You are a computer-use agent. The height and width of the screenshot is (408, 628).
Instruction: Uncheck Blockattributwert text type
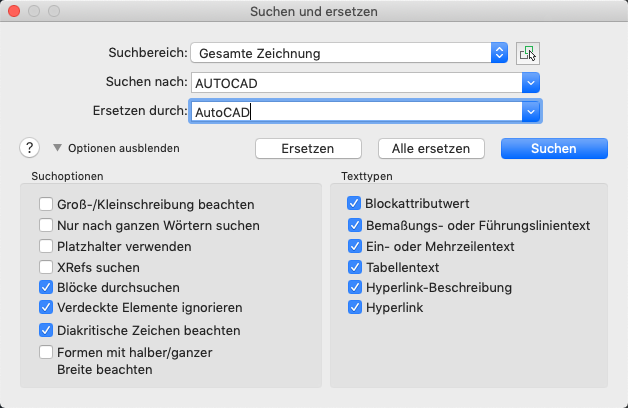(354, 203)
